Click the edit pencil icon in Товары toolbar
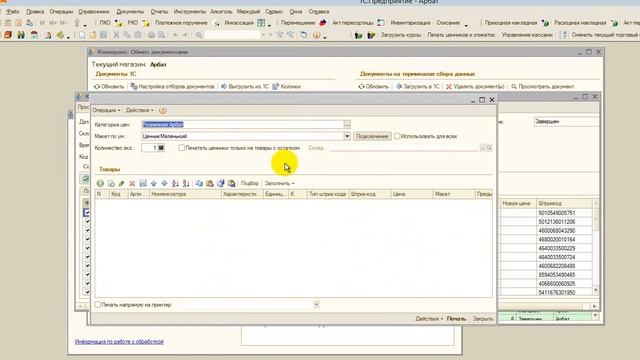The height and width of the screenshot is (360, 640). pos(121,184)
